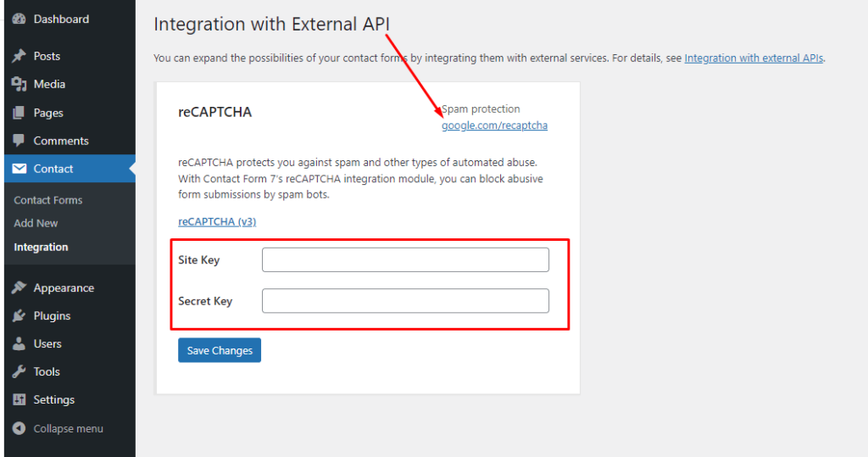Image resolution: width=868 pixels, height=457 pixels.
Task: Follow the reCAPTCHA (v3) link
Action: point(217,221)
